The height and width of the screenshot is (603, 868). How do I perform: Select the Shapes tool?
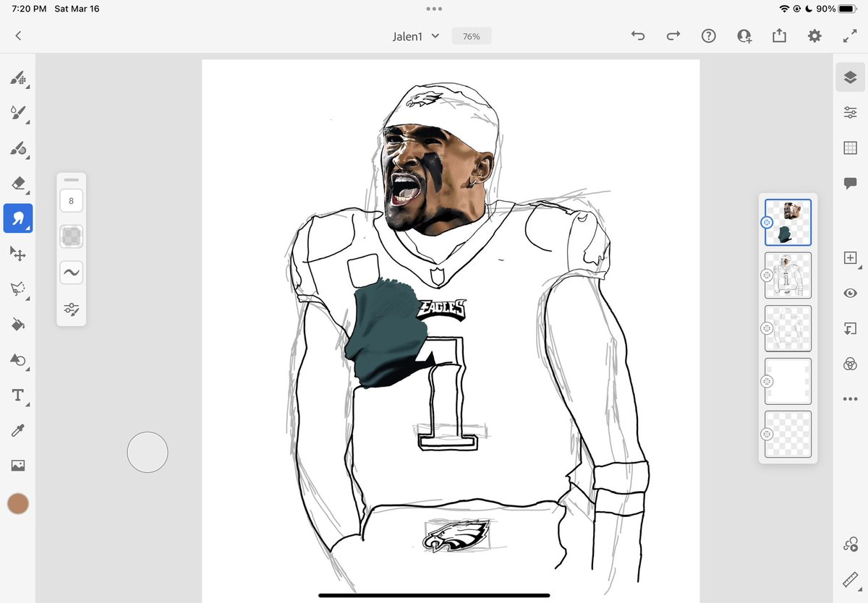[18, 360]
